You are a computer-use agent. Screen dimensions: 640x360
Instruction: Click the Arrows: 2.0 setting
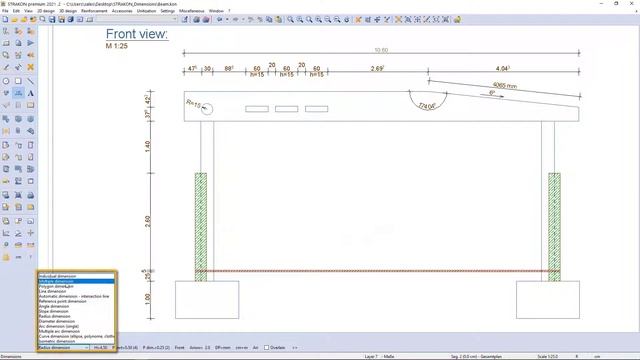(200, 347)
